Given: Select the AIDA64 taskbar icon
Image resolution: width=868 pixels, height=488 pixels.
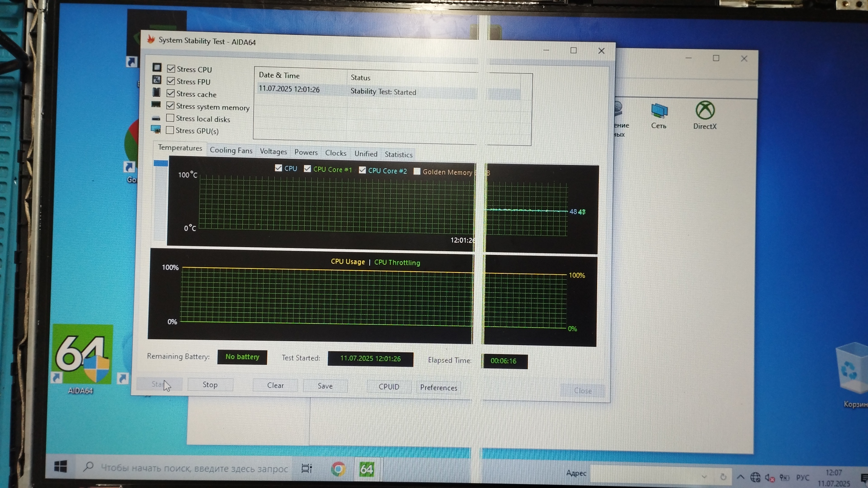Looking at the screenshot, I should (x=366, y=469).
